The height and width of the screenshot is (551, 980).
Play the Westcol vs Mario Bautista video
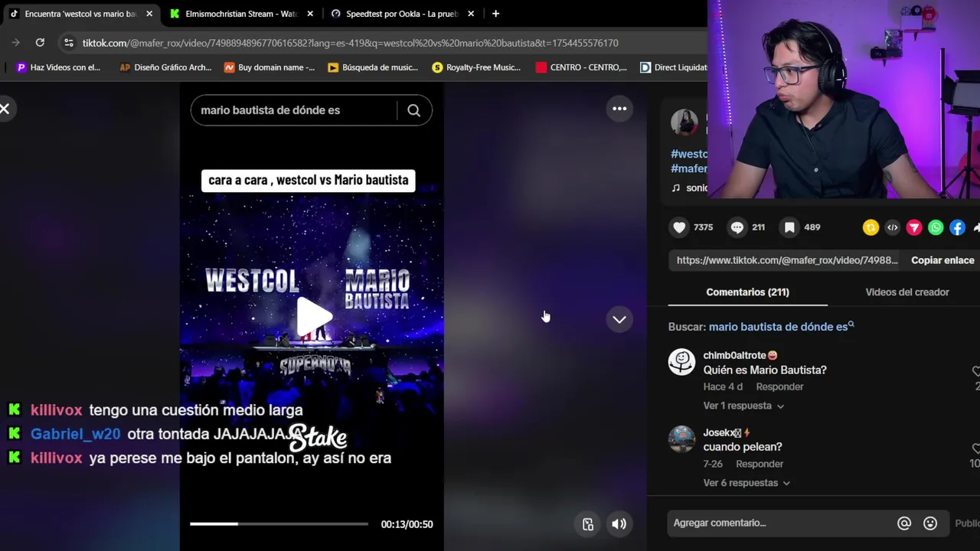313,316
